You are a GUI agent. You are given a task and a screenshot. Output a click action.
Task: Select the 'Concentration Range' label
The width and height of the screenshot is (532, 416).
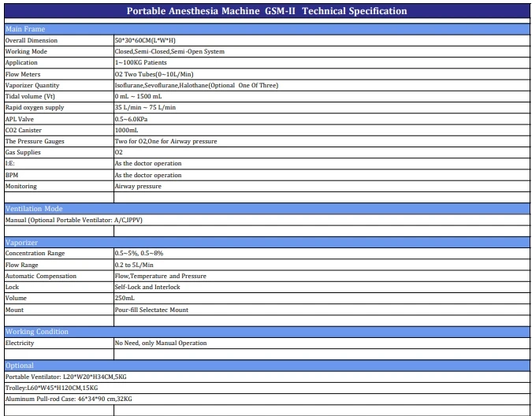pyautogui.click(x=35, y=253)
